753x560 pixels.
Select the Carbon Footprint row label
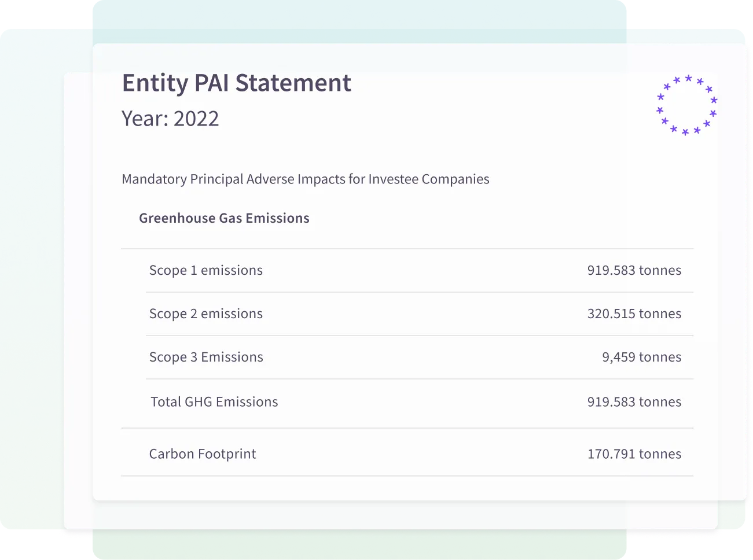(x=203, y=454)
